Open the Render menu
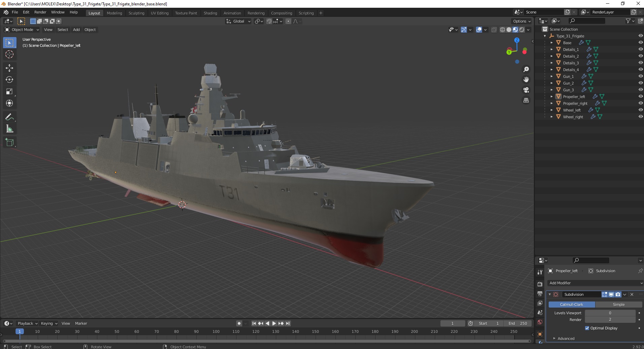The height and width of the screenshot is (349, 644). (x=40, y=12)
